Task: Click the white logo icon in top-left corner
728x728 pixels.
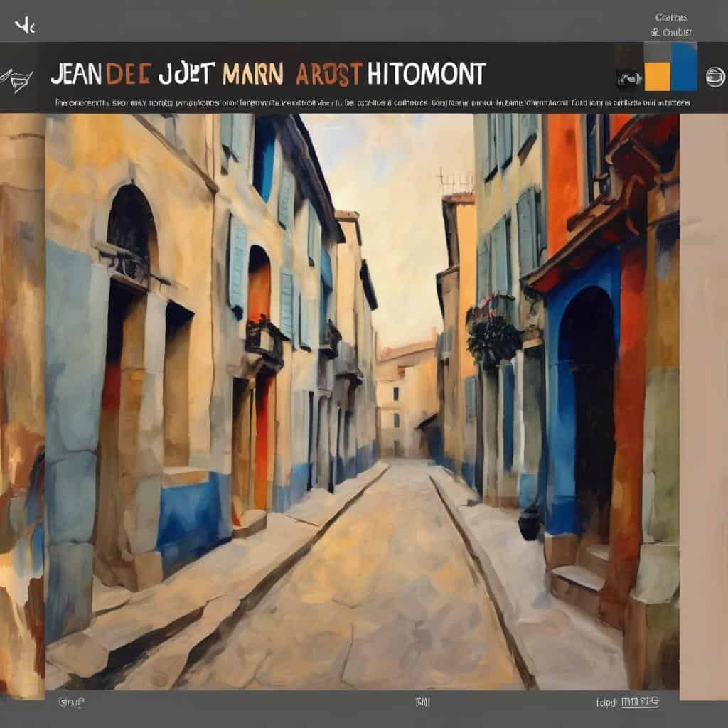Action: pyautogui.click(x=25, y=27)
